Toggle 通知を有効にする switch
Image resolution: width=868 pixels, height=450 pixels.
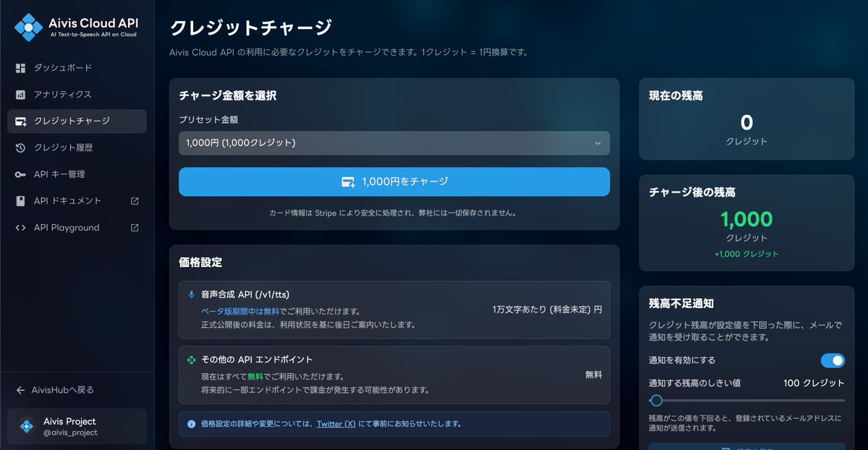pos(833,360)
